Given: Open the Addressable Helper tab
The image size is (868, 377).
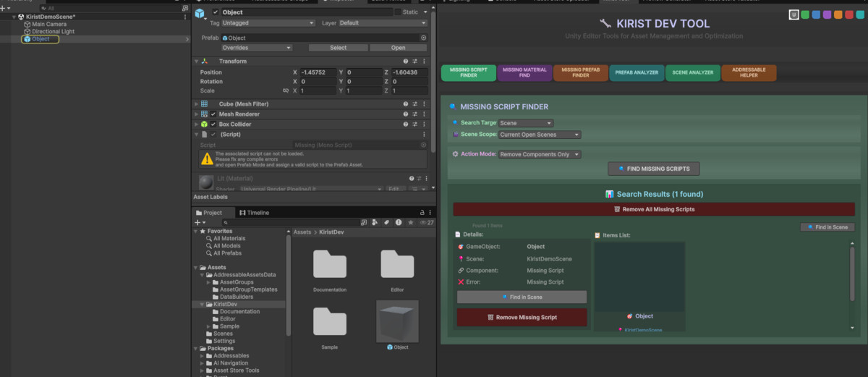Looking at the screenshot, I should click(749, 72).
